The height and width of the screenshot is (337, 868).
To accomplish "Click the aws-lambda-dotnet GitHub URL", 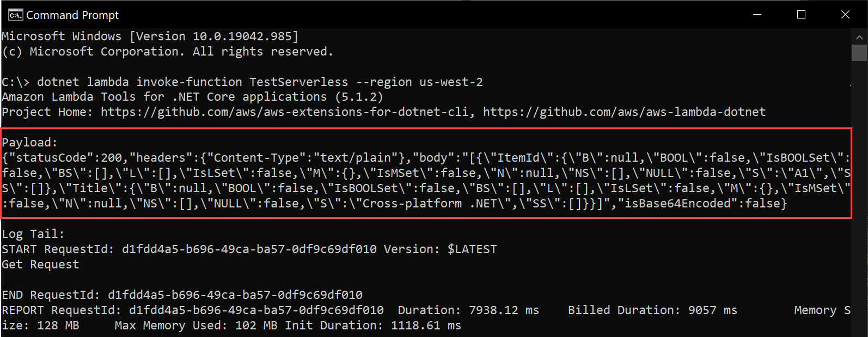I will click(x=624, y=112).
